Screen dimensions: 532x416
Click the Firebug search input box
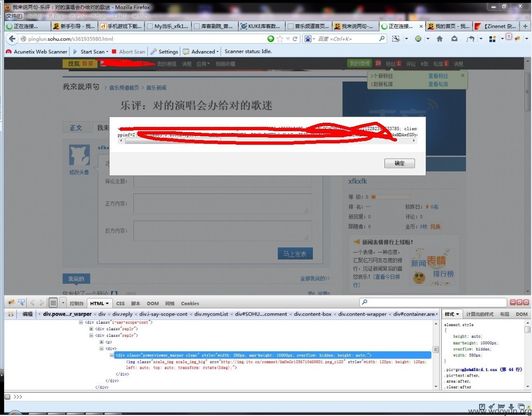[x=433, y=302]
